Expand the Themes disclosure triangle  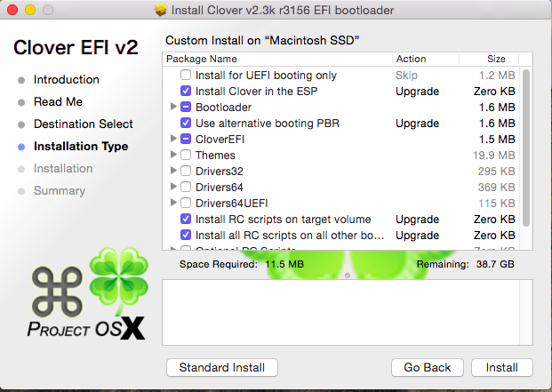tap(173, 154)
